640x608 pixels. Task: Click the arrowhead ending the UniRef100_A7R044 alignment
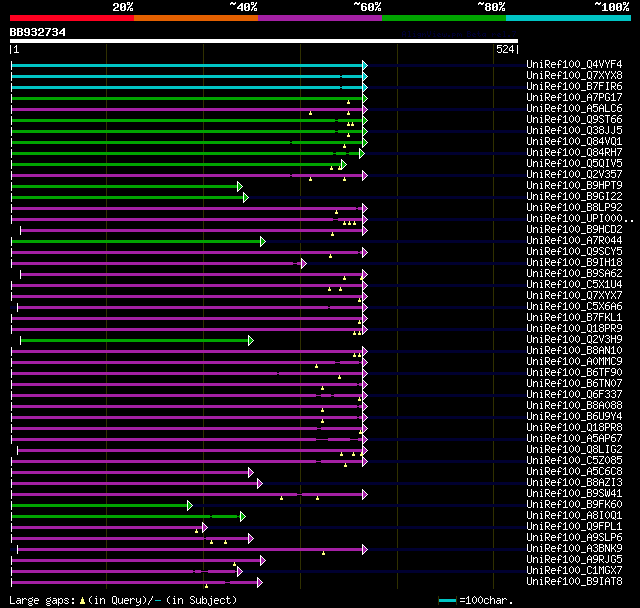pos(263,242)
